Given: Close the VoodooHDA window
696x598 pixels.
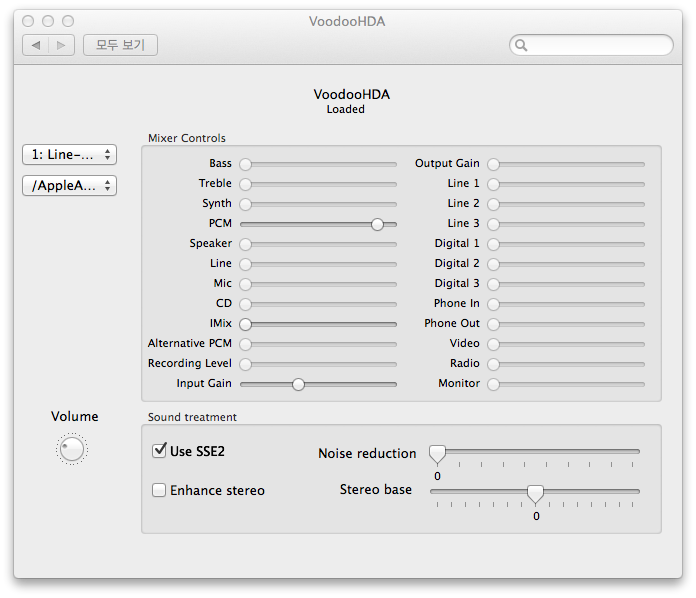Looking at the screenshot, I should pyautogui.click(x=28, y=21).
